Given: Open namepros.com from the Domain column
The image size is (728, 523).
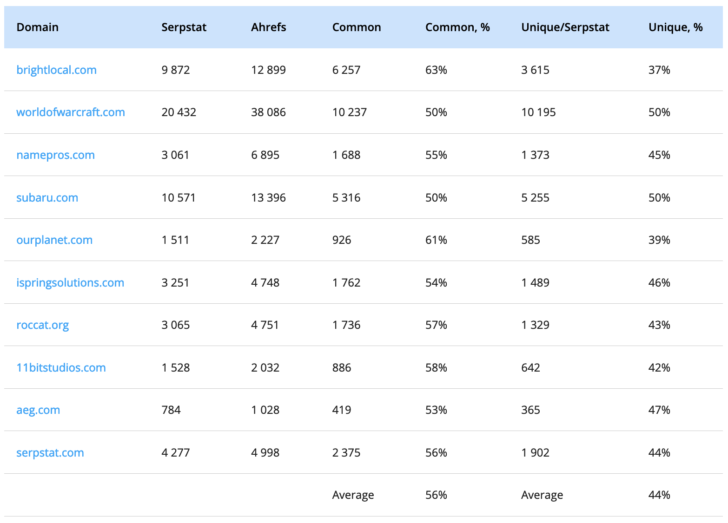Looking at the screenshot, I should pos(55,155).
